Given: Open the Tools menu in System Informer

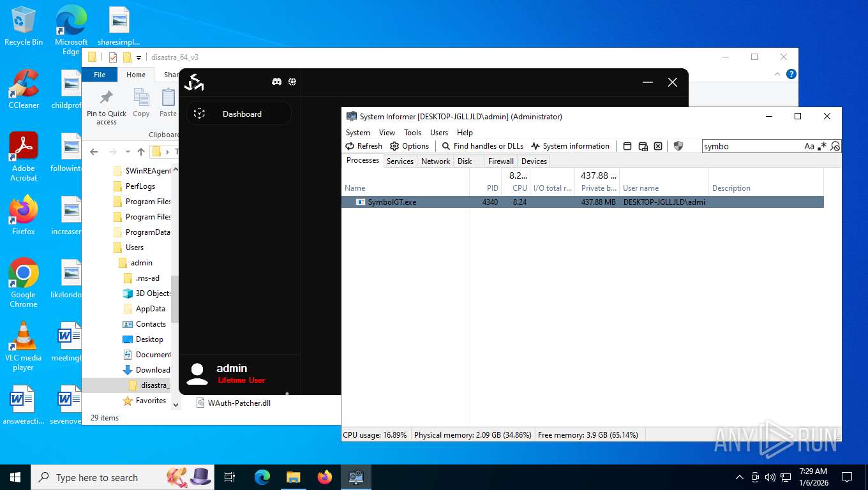Looking at the screenshot, I should 412,133.
